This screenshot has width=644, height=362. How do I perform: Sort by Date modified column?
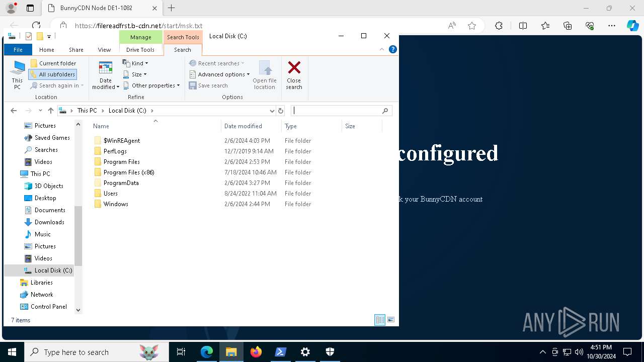click(251, 126)
